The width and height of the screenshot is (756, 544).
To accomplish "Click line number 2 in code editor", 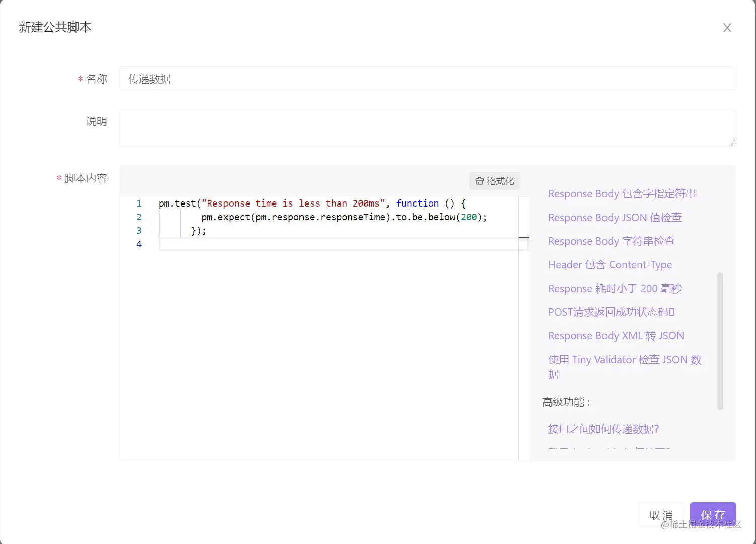I will 139,217.
